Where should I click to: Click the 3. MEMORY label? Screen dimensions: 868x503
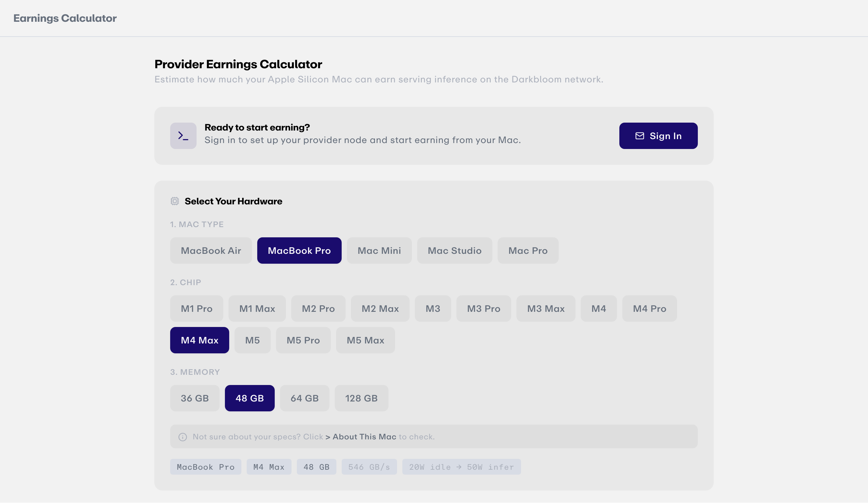point(195,372)
